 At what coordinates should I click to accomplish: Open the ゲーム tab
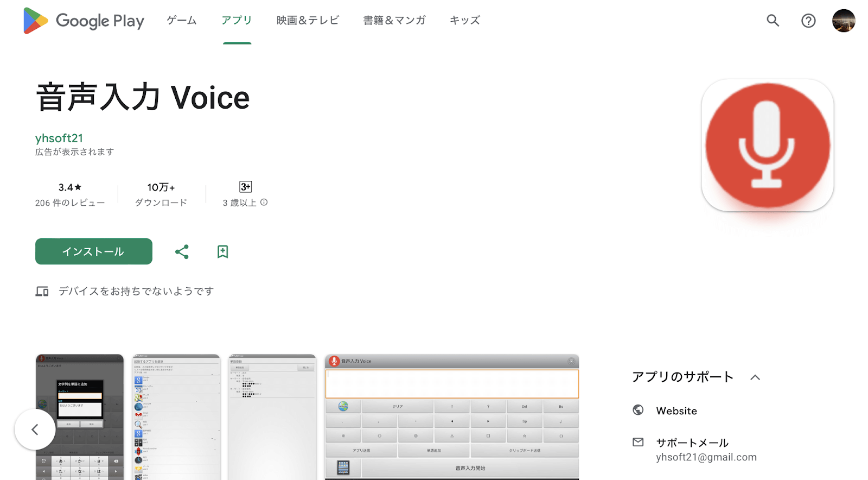click(x=182, y=21)
